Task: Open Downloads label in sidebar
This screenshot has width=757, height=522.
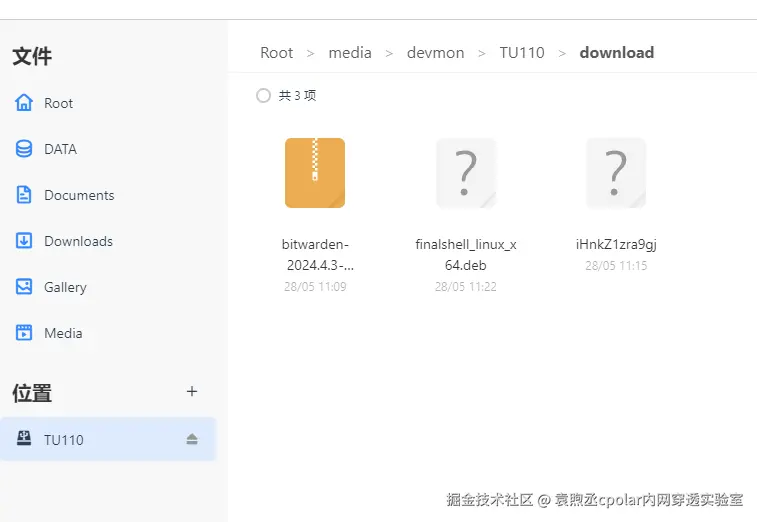Action: coord(78,241)
